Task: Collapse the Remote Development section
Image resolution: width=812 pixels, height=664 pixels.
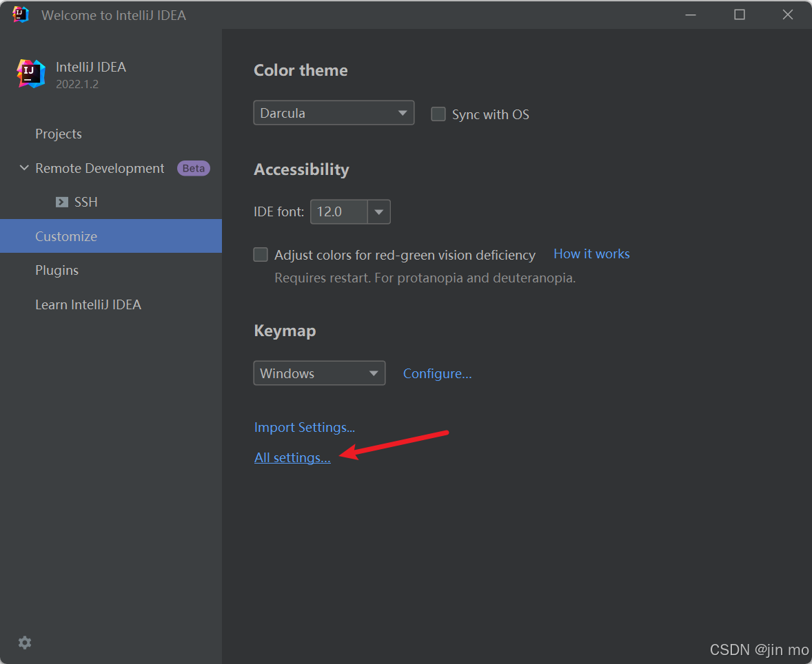Action: [24, 167]
